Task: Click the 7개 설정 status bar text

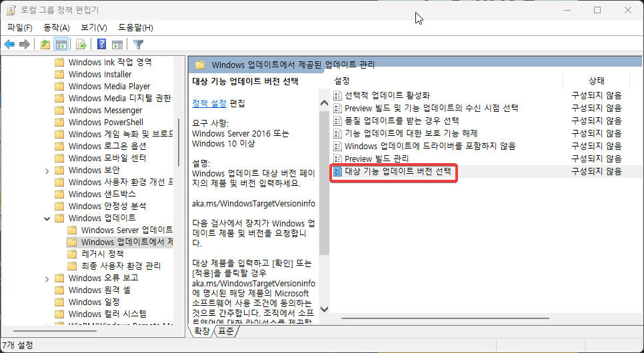Action: (17, 345)
